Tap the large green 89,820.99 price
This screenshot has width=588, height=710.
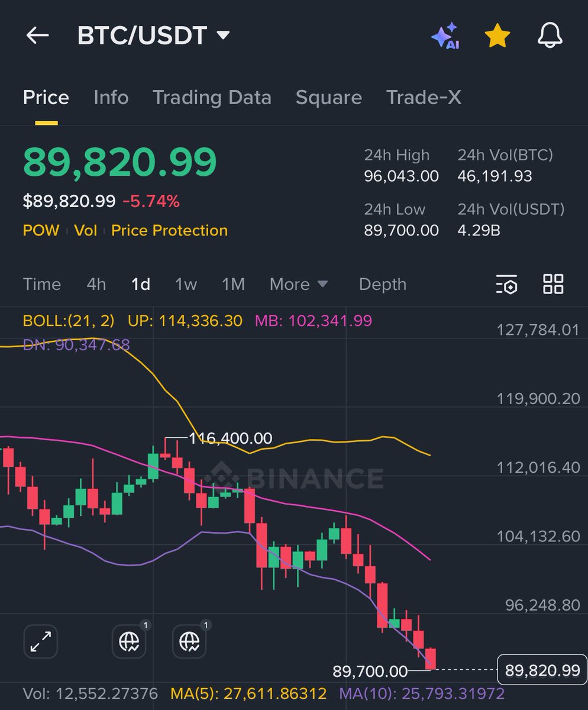pyautogui.click(x=120, y=162)
